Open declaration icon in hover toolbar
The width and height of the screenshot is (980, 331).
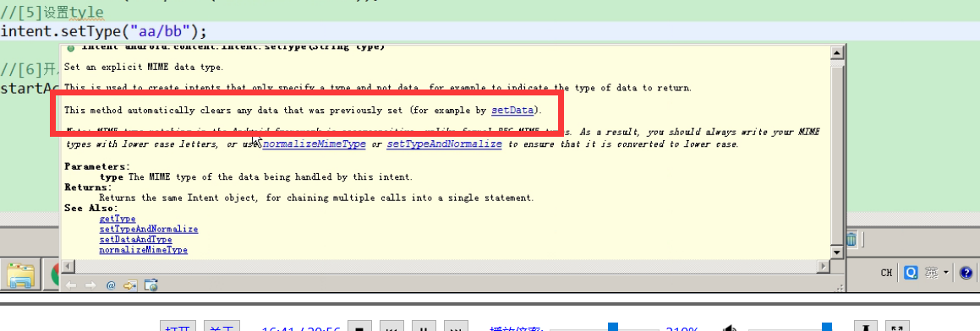tap(130, 285)
